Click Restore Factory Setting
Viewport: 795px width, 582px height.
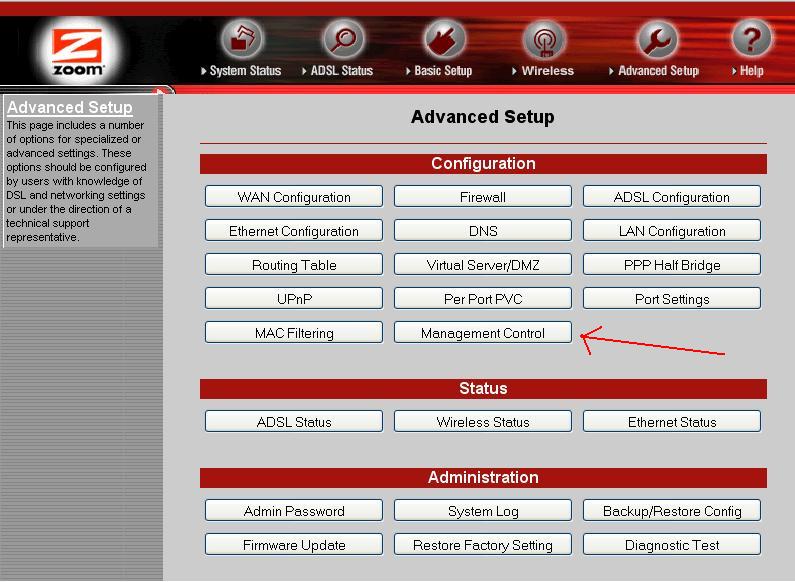tap(483, 544)
